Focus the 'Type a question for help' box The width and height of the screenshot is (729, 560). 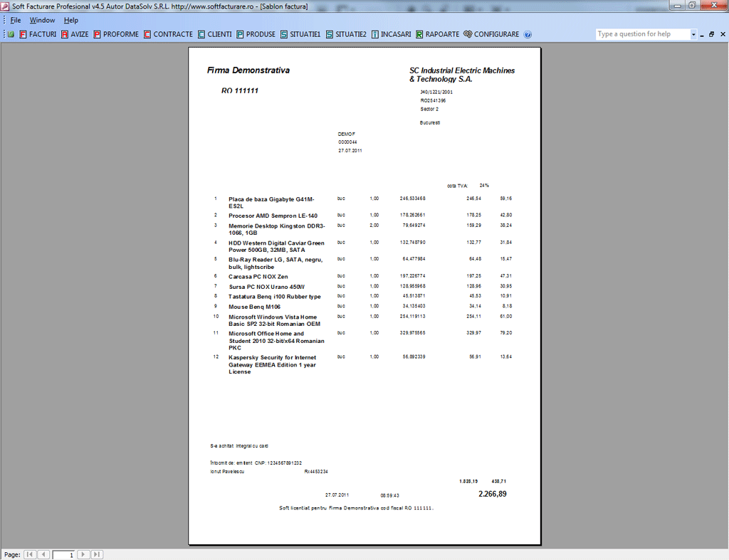point(643,34)
